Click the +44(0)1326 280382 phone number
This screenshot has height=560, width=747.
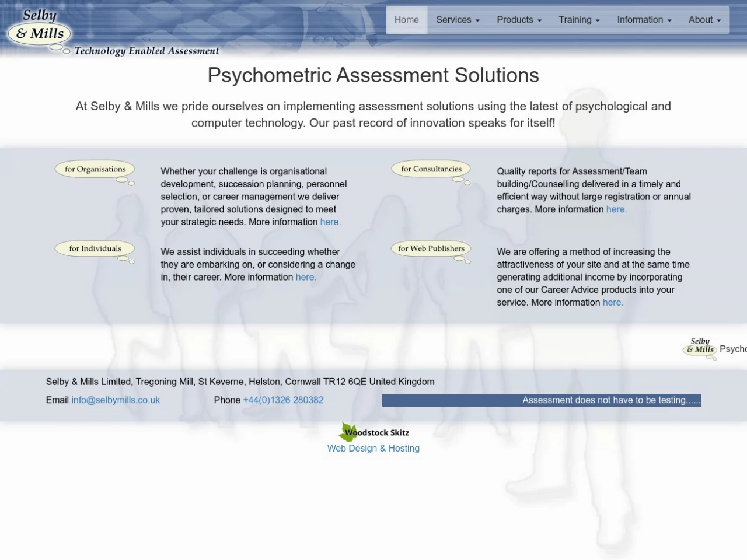283,400
